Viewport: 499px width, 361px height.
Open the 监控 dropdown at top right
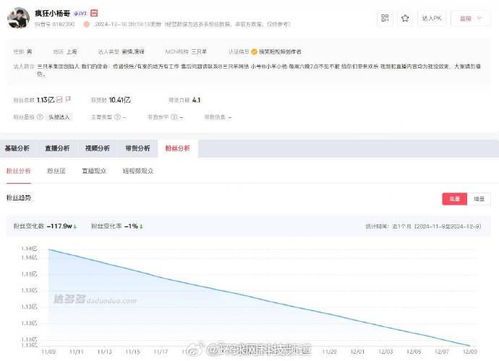pyautogui.click(x=470, y=18)
